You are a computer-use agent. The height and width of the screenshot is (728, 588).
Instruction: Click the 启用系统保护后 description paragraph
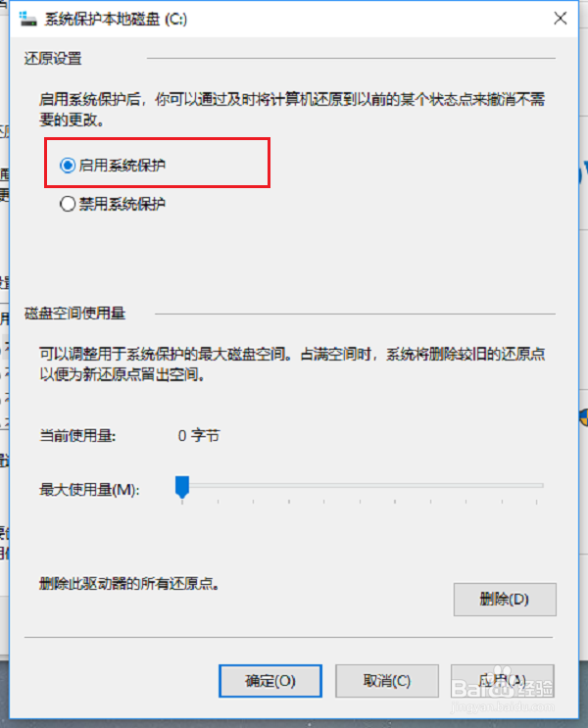[292, 110]
